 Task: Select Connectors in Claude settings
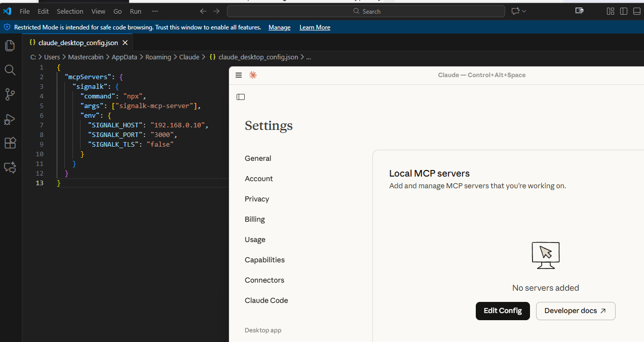(x=264, y=280)
